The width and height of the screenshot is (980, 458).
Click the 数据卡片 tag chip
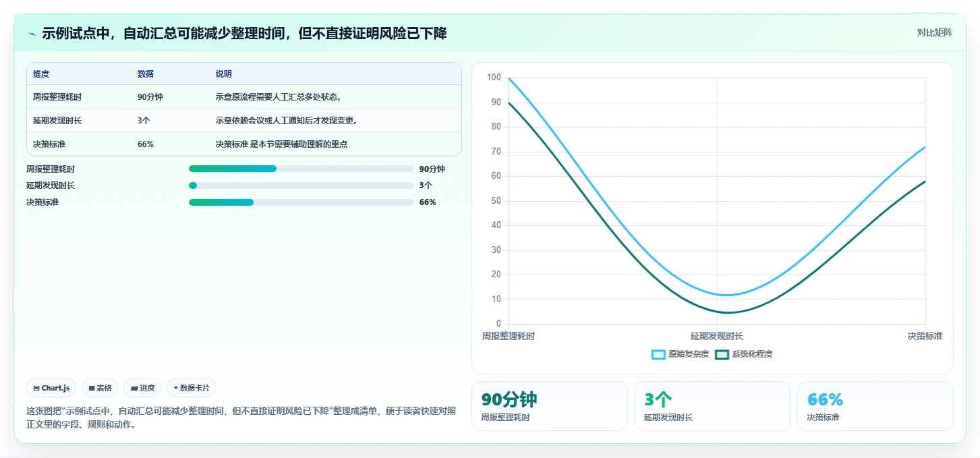(x=192, y=388)
